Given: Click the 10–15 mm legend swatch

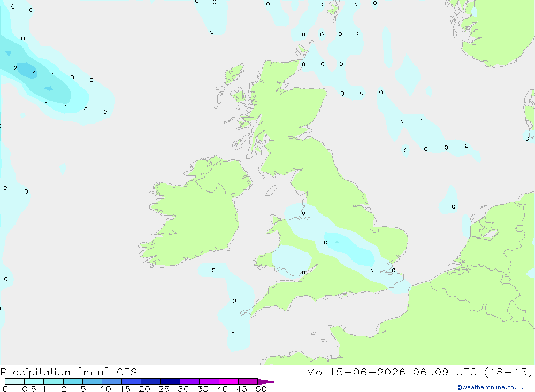Looking at the screenshot, I should [112, 381].
